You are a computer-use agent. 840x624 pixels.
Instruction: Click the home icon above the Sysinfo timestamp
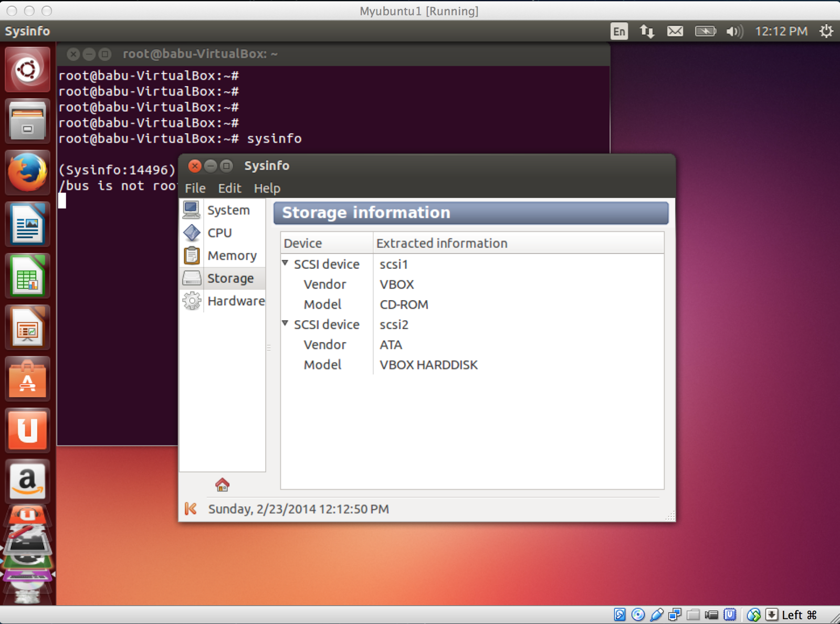(x=222, y=484)
